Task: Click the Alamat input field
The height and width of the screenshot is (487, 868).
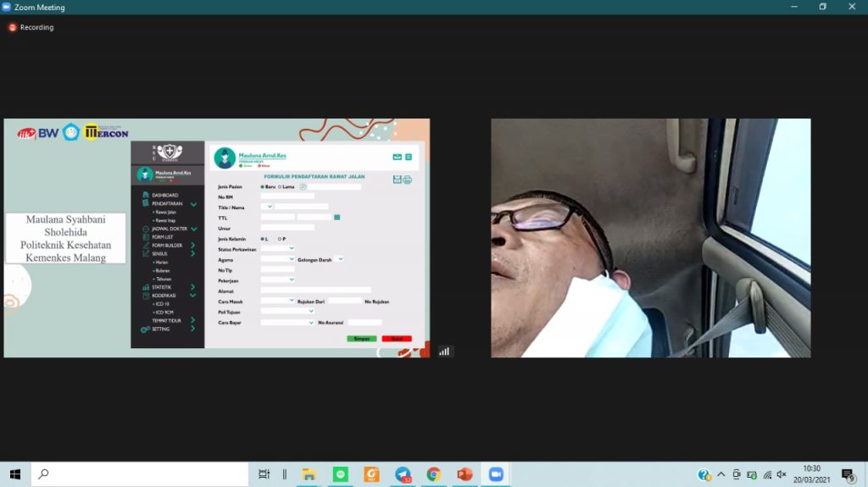Action: click(315, 291)
